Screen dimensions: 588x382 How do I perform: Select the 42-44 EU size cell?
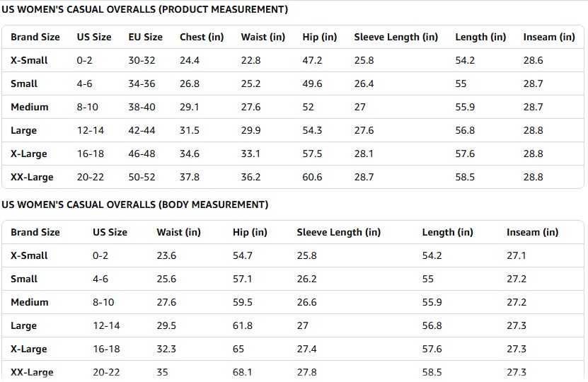(x=142, y=130)
